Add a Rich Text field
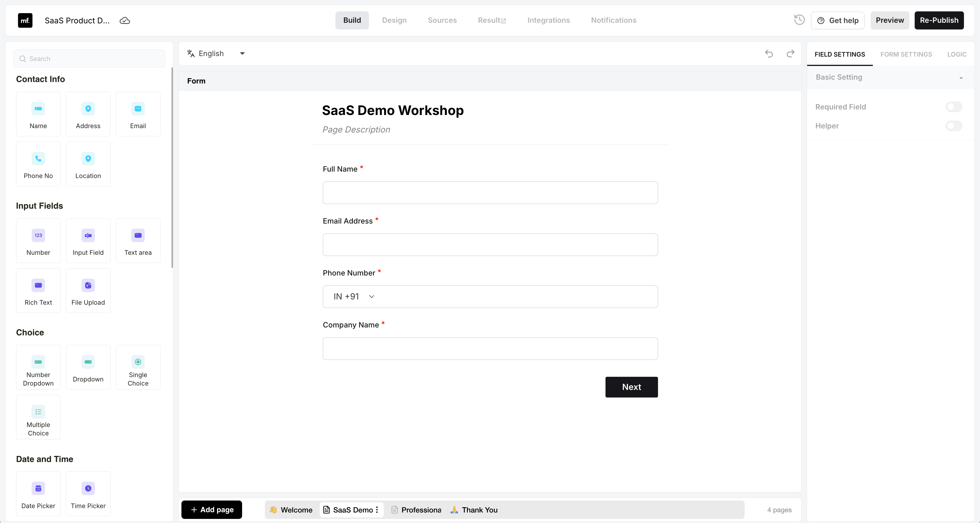This screenshot has height=523, width=980. pos(38,290)
